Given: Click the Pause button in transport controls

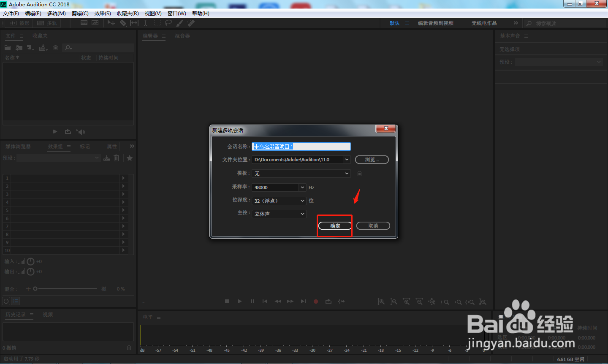Looking at the screenshot, I should click(x=252, y=302).
